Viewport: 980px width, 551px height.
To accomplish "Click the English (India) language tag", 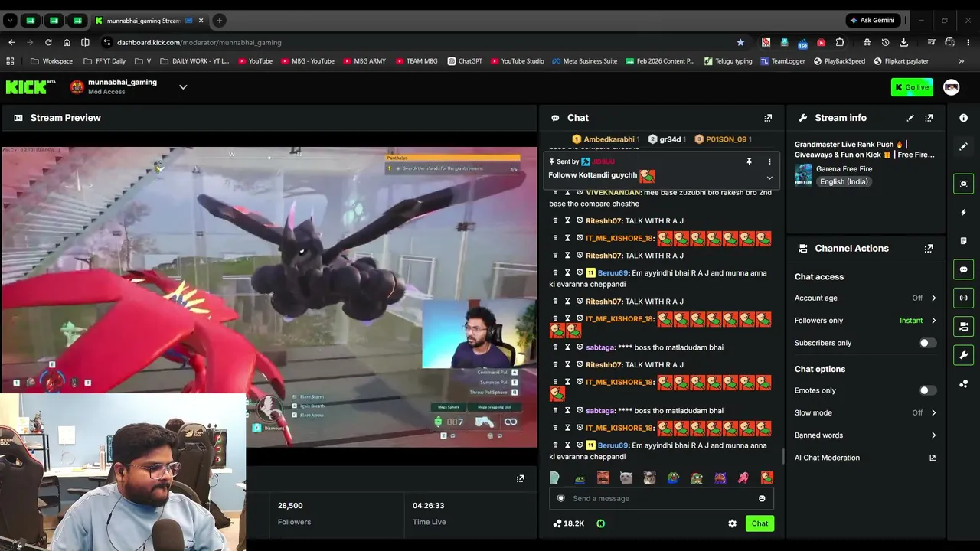I will pos(843,181).
